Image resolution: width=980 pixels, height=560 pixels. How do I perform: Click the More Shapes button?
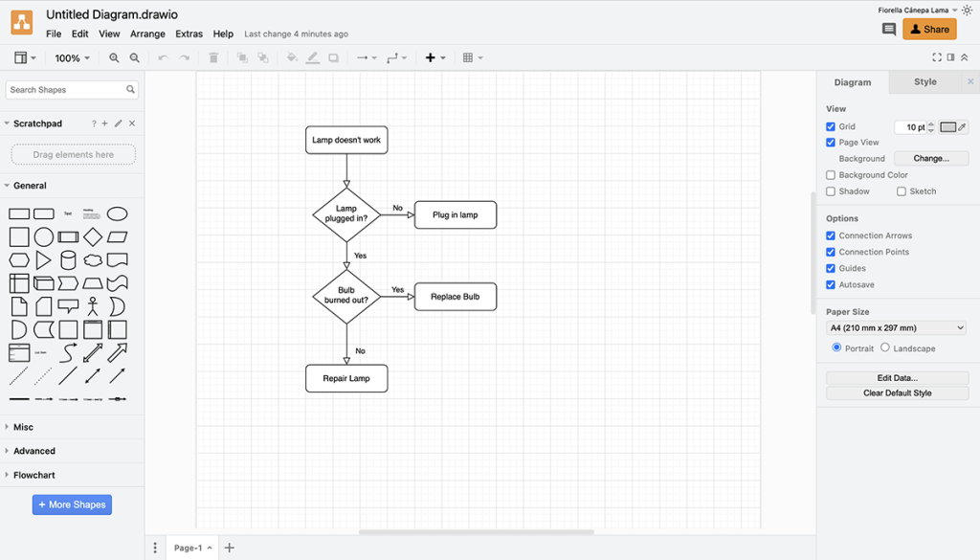click(72, 504)
